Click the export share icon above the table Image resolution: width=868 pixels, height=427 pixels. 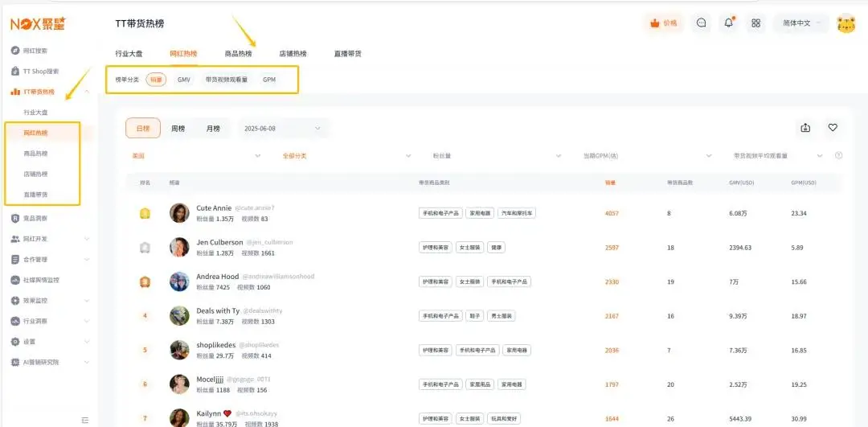[x=805, y=128]
